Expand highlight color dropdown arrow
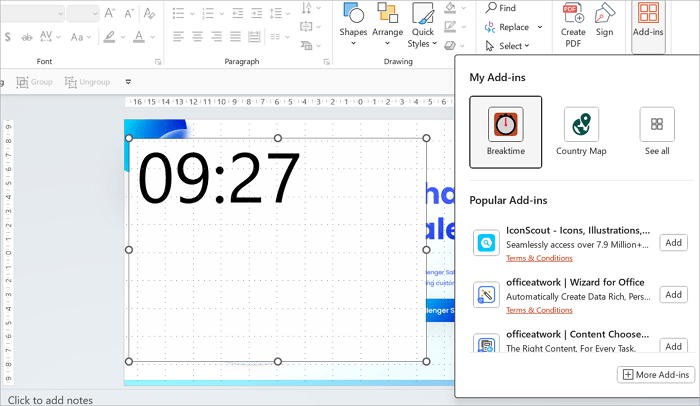 pos(123,38)
